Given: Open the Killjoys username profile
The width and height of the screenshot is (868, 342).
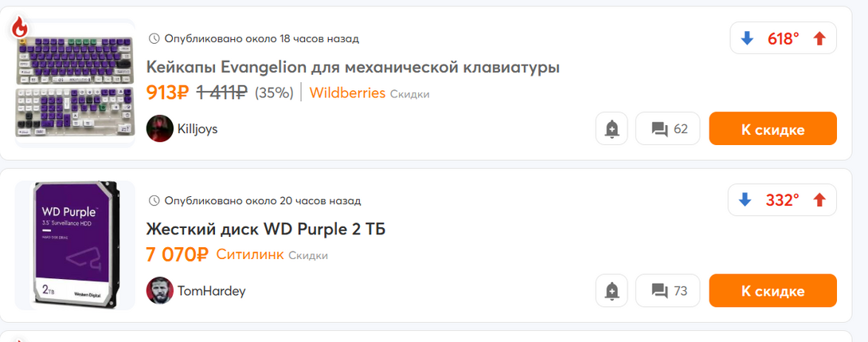Looking at the screenshot, I should click(197, 129).
